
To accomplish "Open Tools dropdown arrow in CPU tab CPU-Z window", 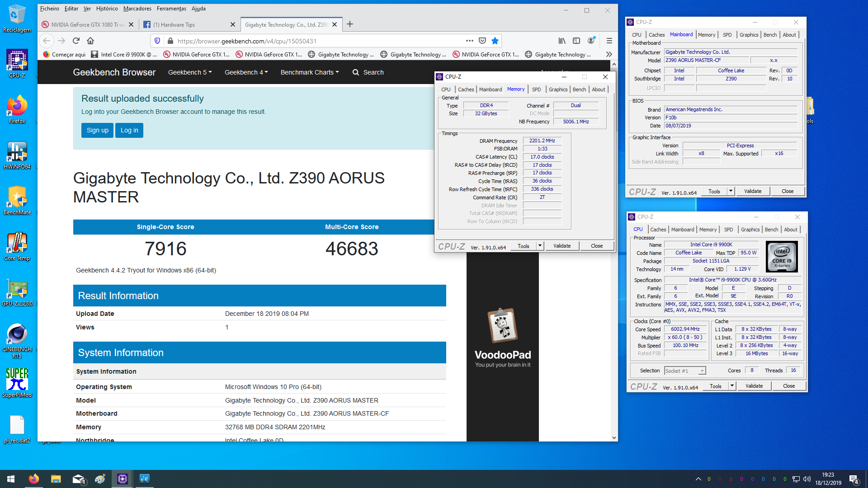I will point(731,386).
